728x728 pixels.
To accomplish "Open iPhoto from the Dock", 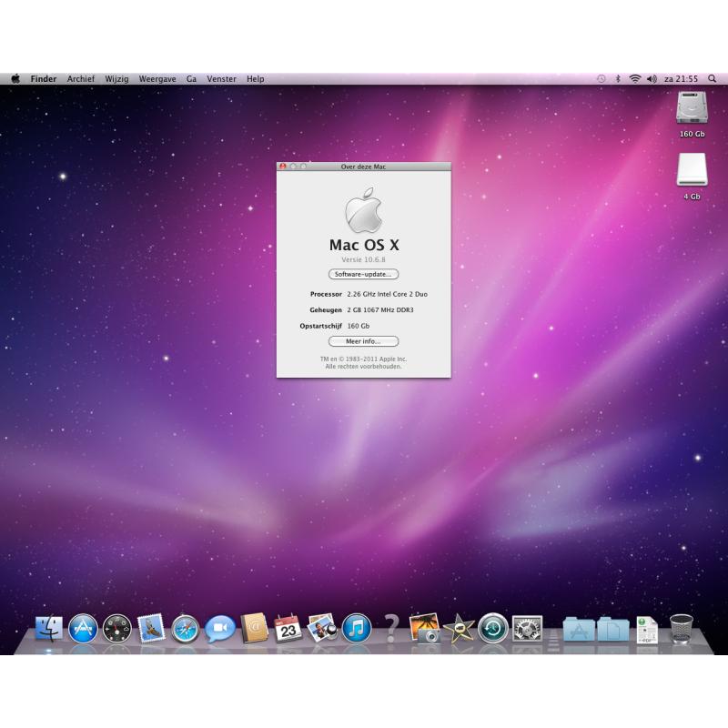I will point(425,628).
